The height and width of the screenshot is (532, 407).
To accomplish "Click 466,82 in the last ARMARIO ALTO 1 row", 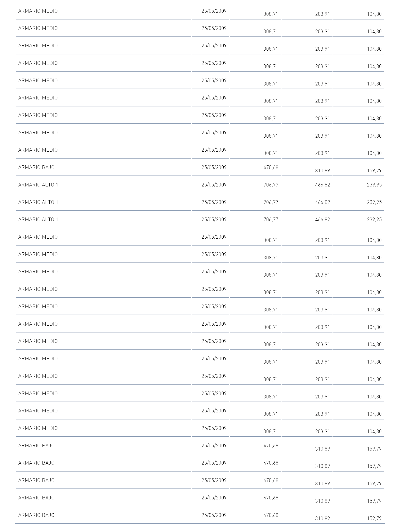I will pos(322,219).
